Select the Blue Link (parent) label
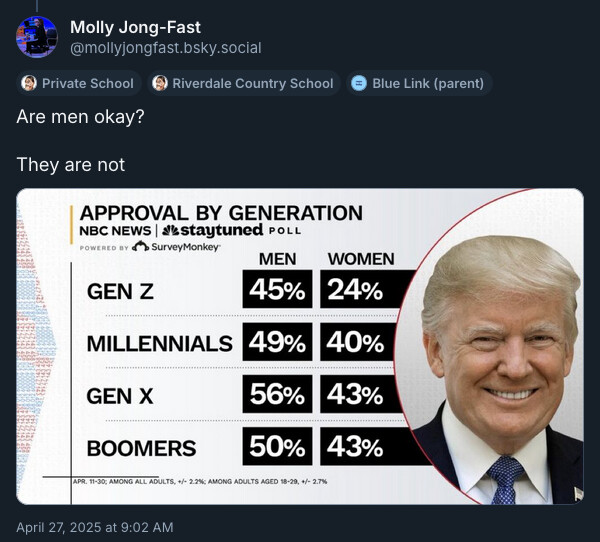Screen dimensions: 600x542 tap(419, 83)
